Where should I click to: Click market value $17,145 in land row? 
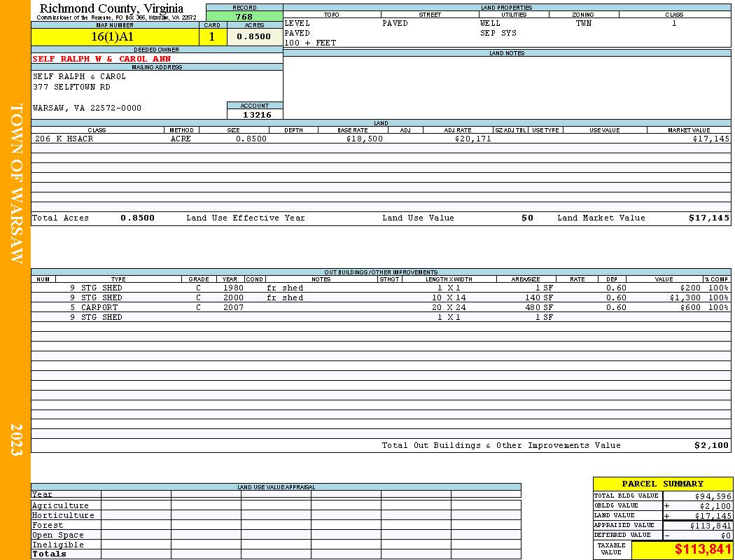(x=711, y=139)
